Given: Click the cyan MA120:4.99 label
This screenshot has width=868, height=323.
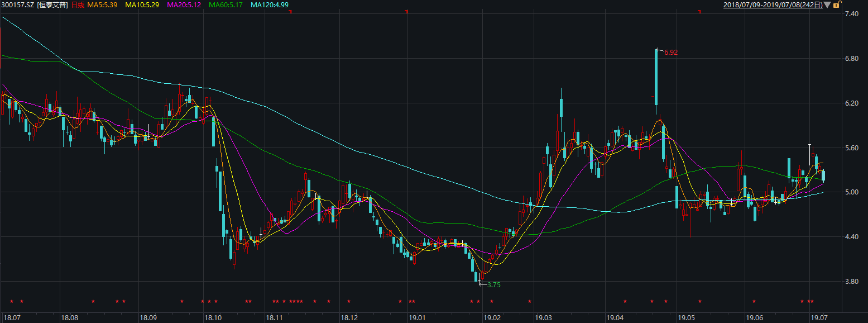Looking at the screenshot, I should [270, 5].
